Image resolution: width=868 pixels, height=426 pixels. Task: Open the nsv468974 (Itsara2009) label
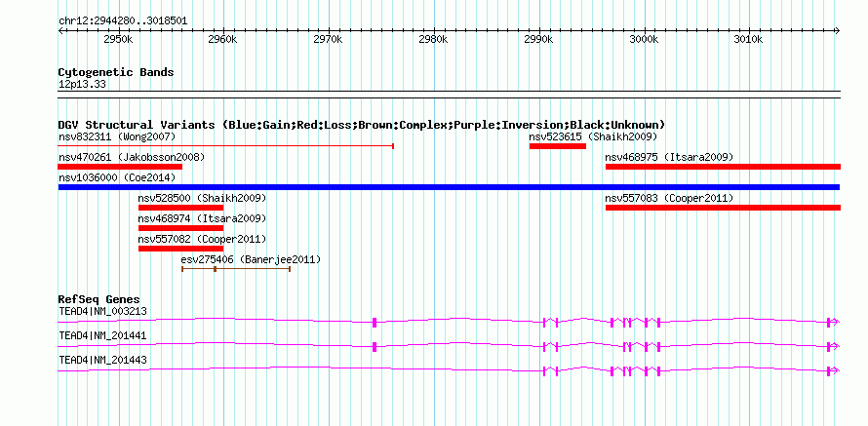tap(202, 218)
